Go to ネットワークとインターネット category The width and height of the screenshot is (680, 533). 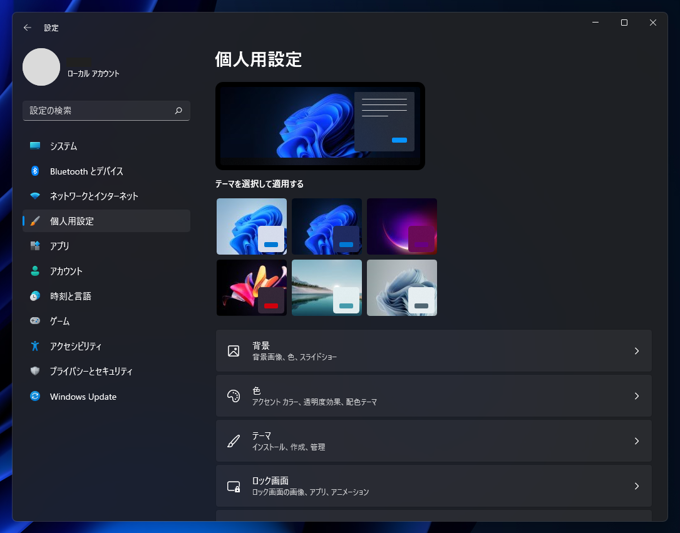tap(106, 196)
